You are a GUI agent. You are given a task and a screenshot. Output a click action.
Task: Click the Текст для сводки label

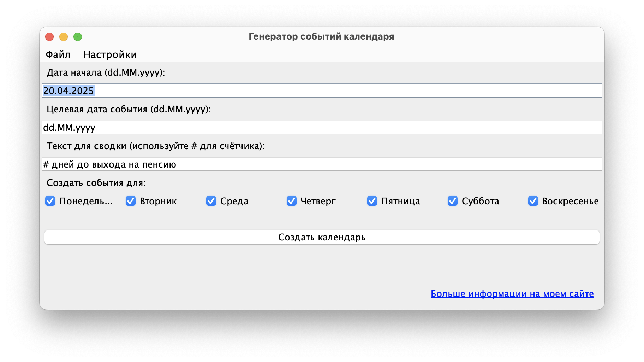point(156,146)
